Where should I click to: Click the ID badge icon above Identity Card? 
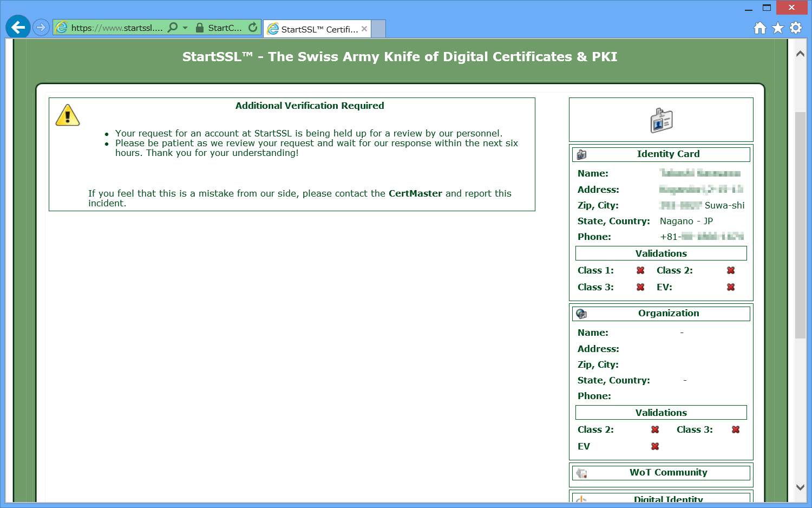661,120
